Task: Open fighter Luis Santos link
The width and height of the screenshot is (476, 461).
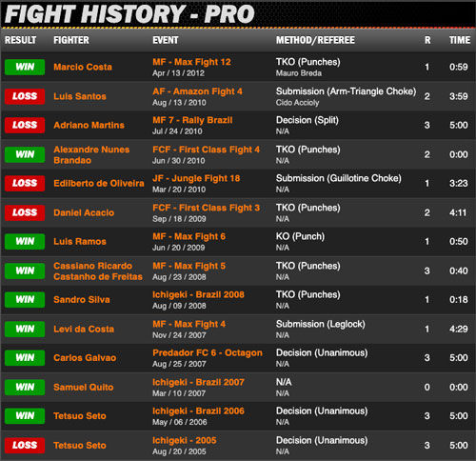Action: (80, 96)
